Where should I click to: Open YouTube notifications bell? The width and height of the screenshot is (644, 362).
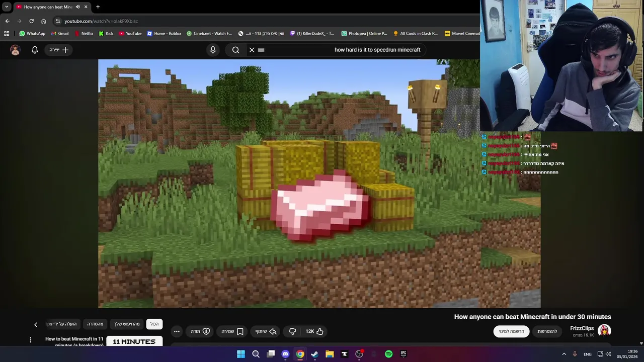(x=35, y=50)
